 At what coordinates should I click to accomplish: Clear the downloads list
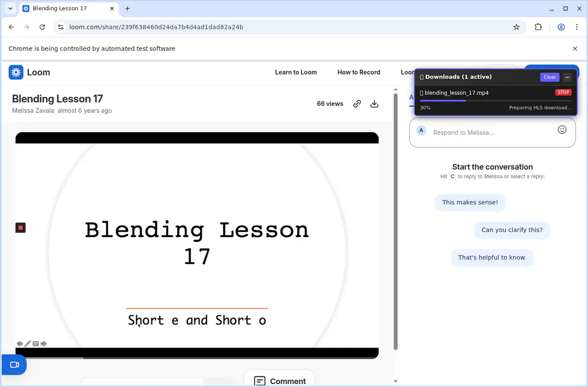(550, 77)
